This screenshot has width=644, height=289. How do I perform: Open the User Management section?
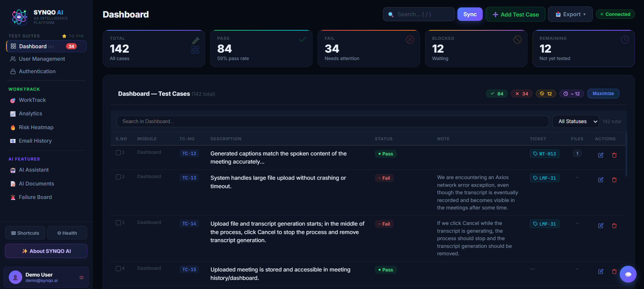(46, 59)
